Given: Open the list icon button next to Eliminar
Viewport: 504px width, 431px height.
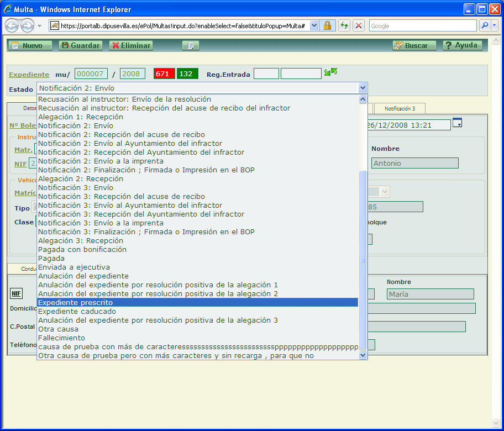Looking at the screenshot, I should [x=190, y=46].
